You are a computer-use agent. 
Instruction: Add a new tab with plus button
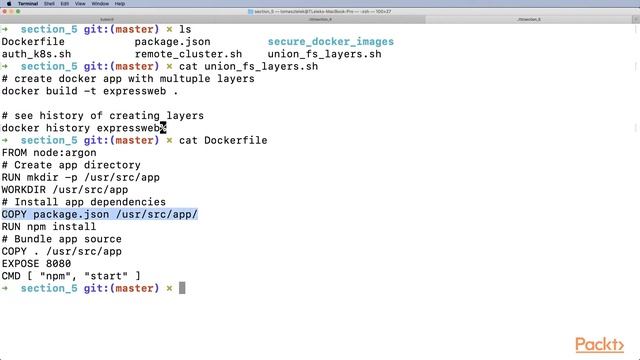pyautogui.click(x=636, y=19)
